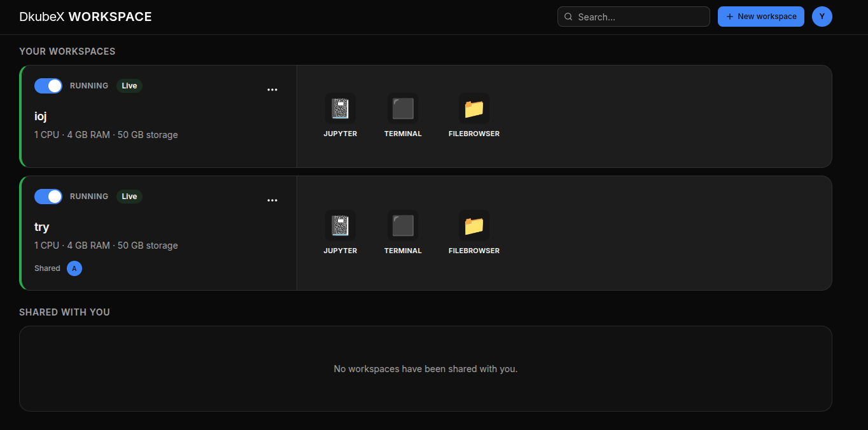Select the ioj workspace name
868x430 pixels.
click(x=41, y=116)
